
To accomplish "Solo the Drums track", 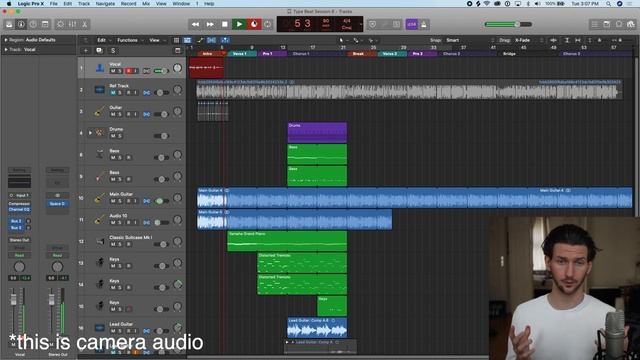I will 120,136.
